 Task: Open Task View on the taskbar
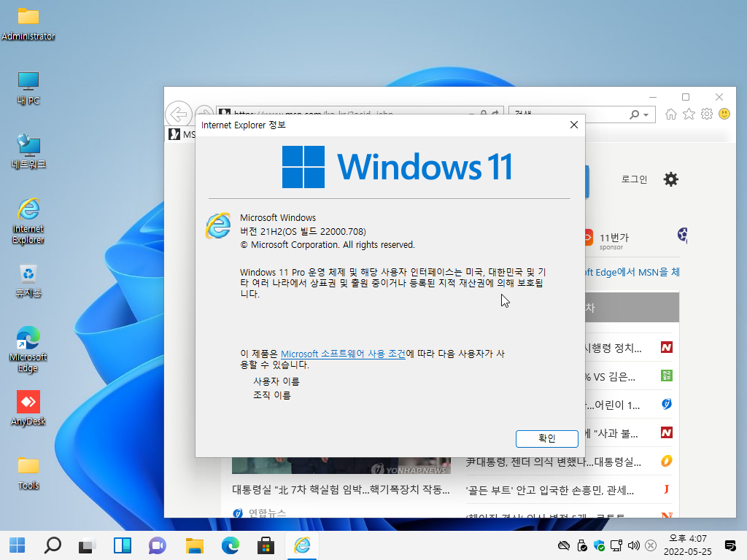pos(88,545)
